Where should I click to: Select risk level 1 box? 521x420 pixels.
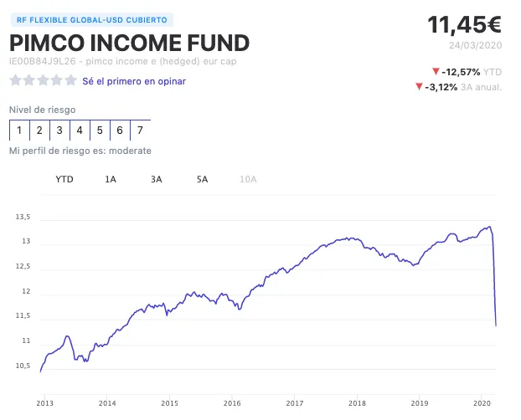[19, 131]
